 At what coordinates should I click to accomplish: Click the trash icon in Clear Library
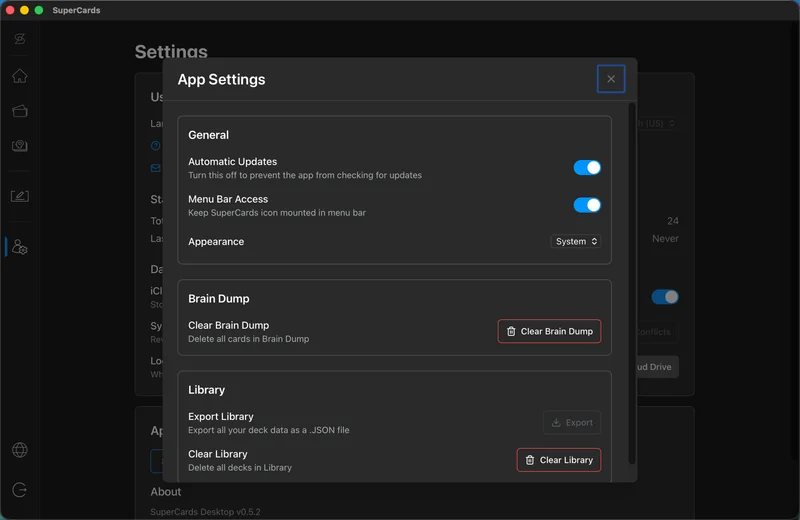[x=530, y=460]
